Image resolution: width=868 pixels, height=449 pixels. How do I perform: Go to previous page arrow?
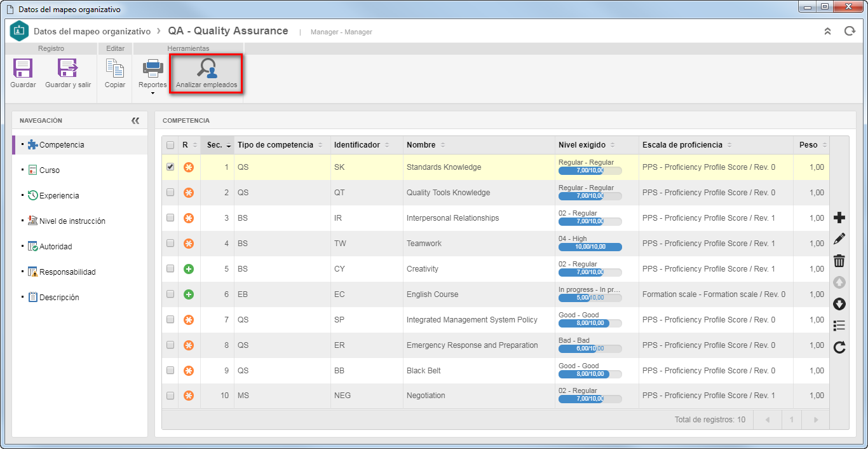tap(768, 420)
